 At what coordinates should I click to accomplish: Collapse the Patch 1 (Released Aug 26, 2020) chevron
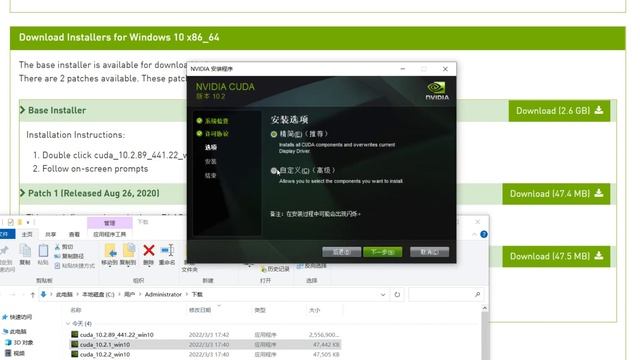(22, 193)
